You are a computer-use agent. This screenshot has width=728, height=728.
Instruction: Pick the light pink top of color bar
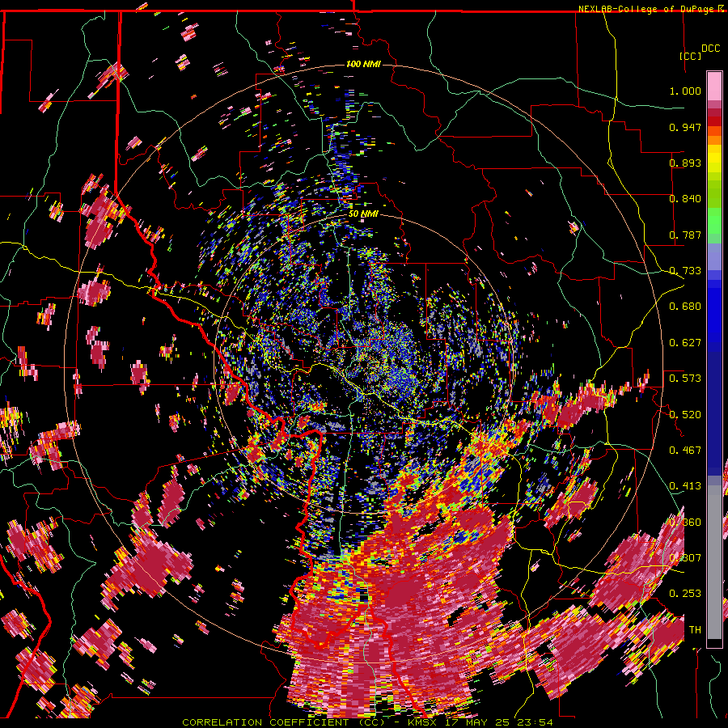pyautogui.click(x=714, y=86)
